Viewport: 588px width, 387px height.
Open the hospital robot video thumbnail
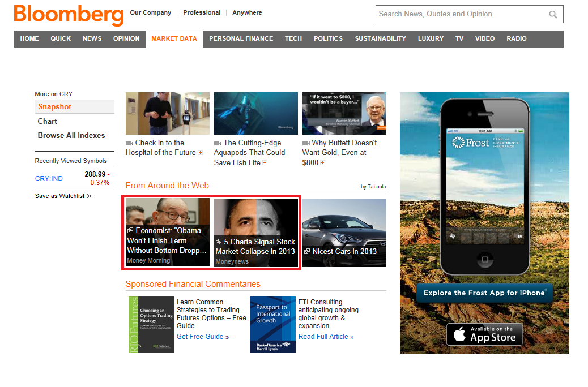(168, 114)
